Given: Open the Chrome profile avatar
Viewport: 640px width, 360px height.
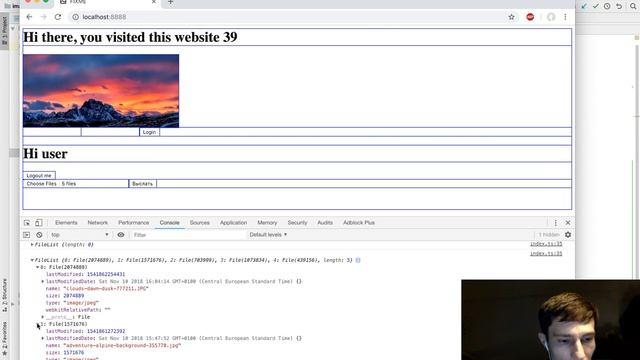Looking at the screenshot, I should pyautogui.click(x=551, y=17).
